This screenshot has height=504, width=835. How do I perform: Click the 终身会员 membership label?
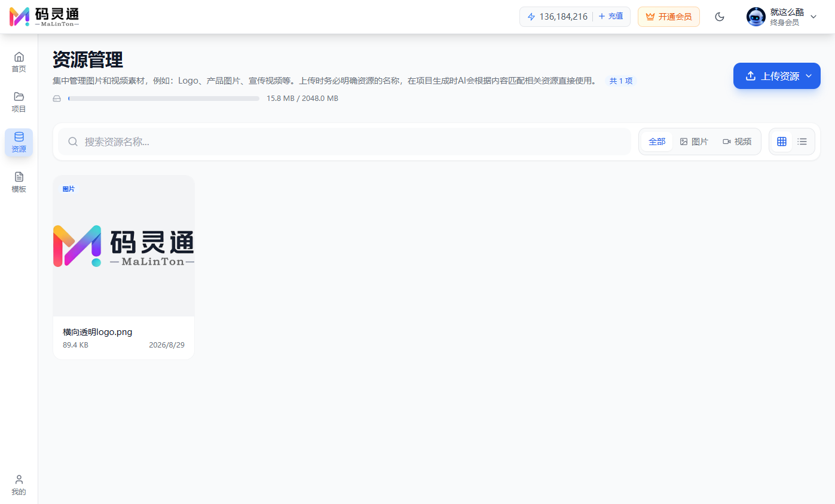pyautogui.click(x=785, y=23)
